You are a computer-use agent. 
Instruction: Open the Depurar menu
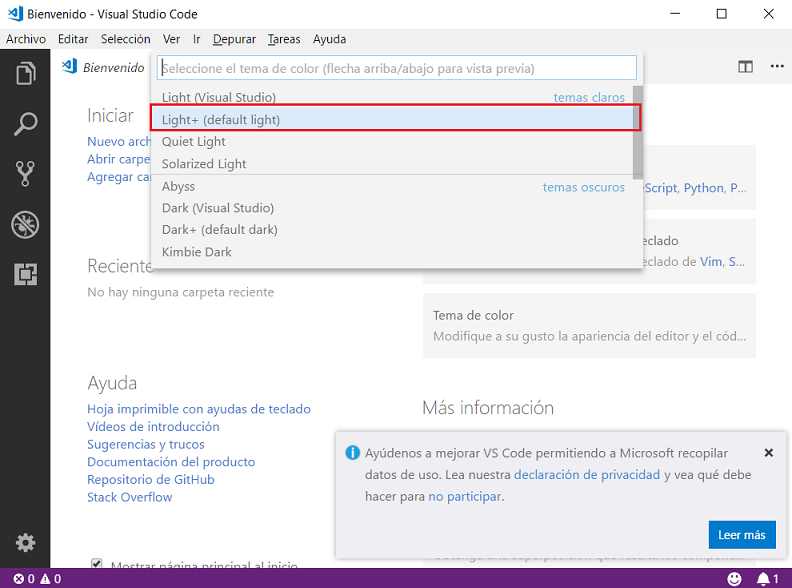tap(234, 39)
